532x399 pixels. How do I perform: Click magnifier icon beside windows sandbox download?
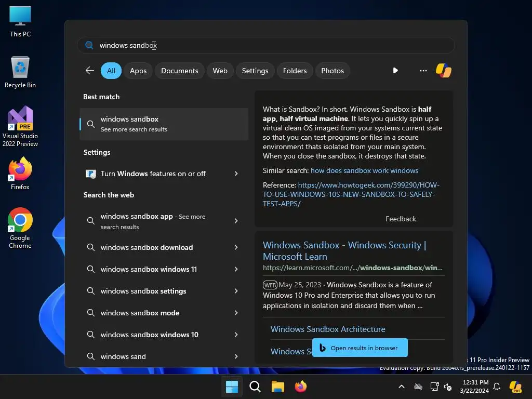point(90,247)
